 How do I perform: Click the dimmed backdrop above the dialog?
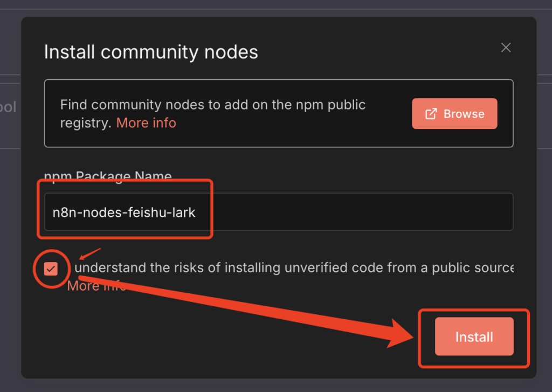pyautogui.click(x=270, y=6)
